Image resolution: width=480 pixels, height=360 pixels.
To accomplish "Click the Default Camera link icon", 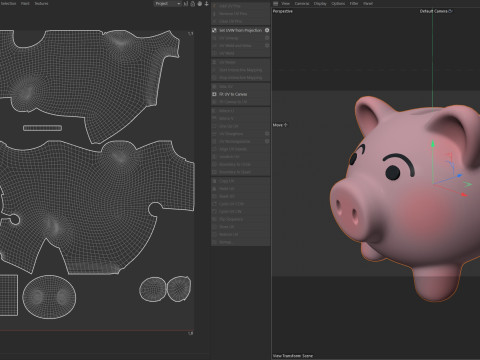I will point(450,11).
